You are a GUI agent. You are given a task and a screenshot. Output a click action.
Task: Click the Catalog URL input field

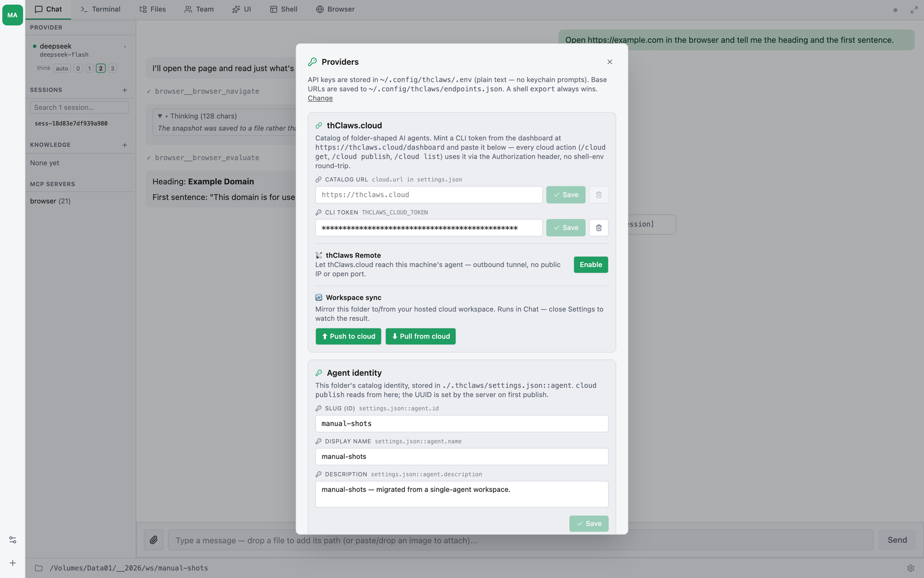click(429, 195)
